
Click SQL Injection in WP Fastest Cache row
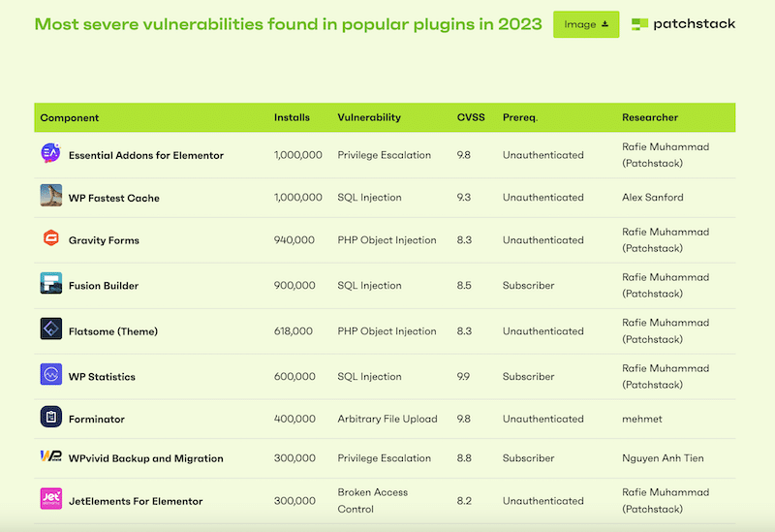(x=369, y=198)
